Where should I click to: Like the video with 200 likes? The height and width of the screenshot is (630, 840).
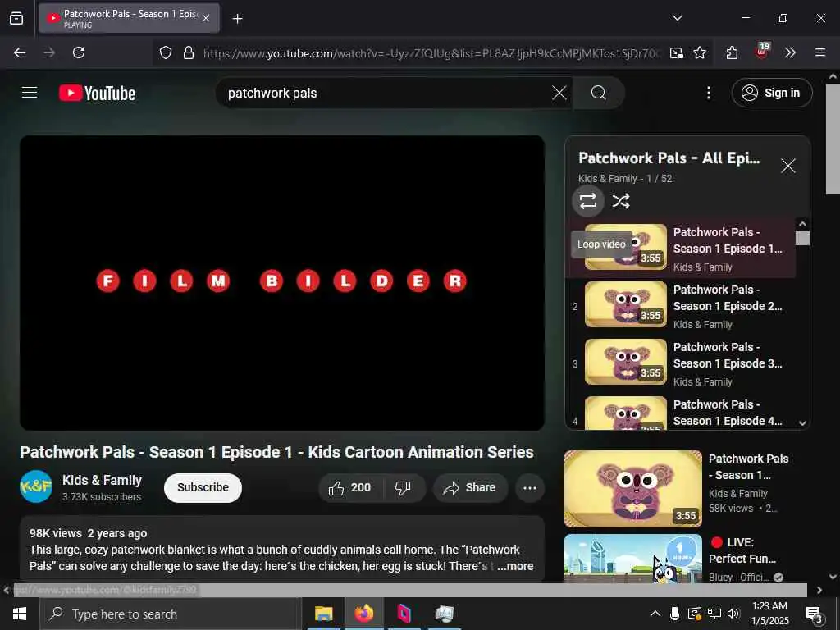pyautogui.click(x=350, y=487)
